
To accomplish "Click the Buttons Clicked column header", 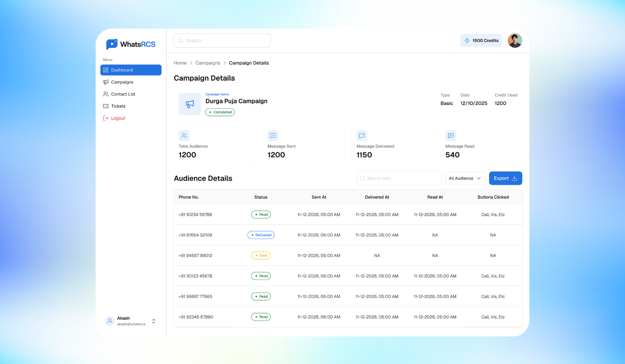I will tap(493, 197).
